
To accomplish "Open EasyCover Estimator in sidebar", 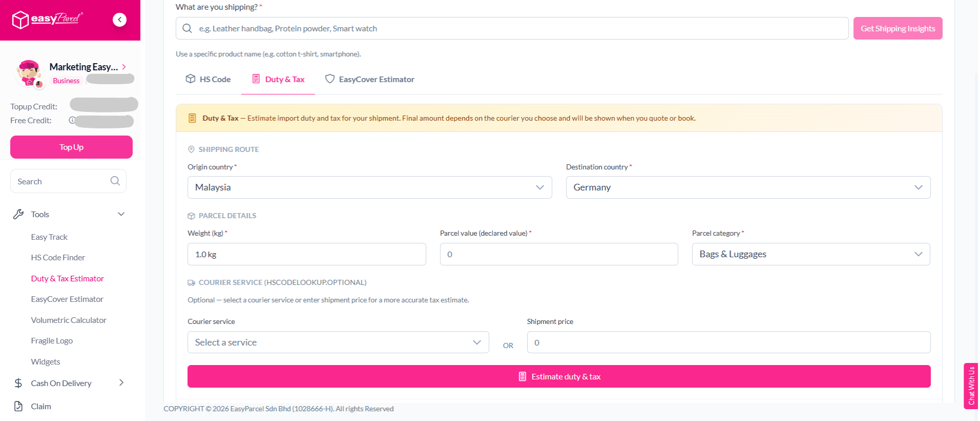I will tap(67, 299).
